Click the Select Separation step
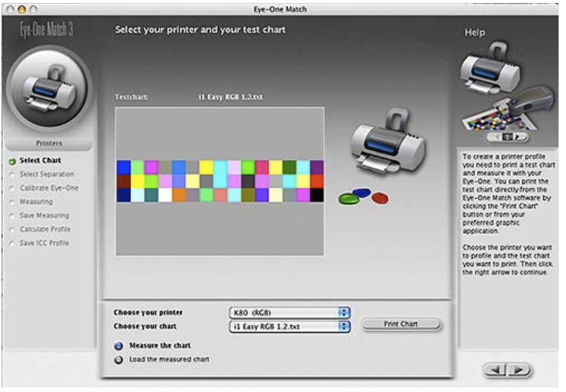The width and height of the screenshot is (566, 392). 47,174
